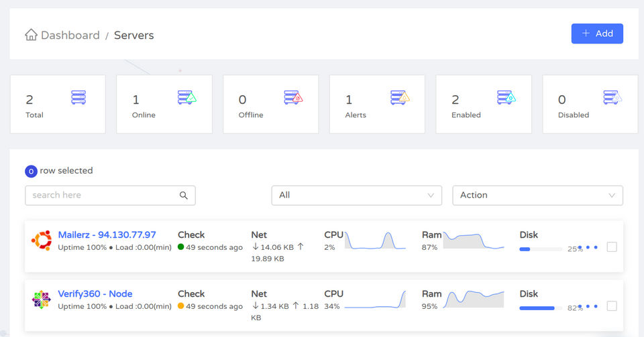Click the Alerts server icon
The height and width of the screenshot is (337, 644).
click(x=400, y=98)
